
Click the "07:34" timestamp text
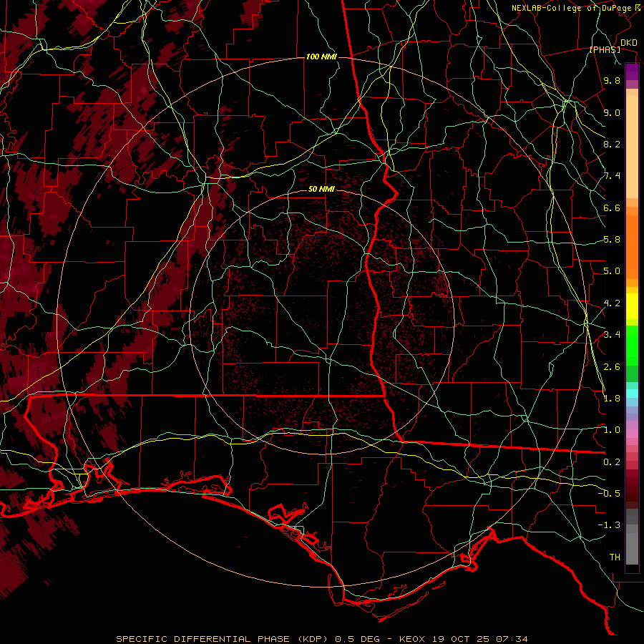(x=512, y=639)
